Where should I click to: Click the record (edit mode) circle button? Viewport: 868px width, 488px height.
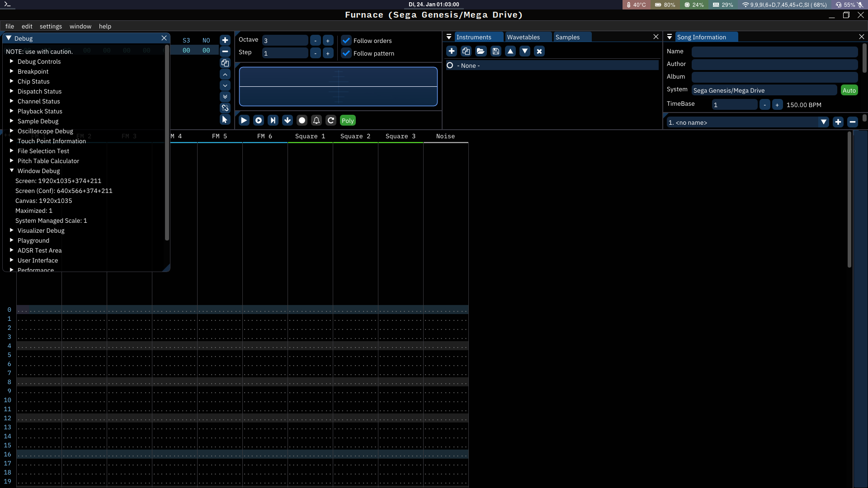coord(302,120)
